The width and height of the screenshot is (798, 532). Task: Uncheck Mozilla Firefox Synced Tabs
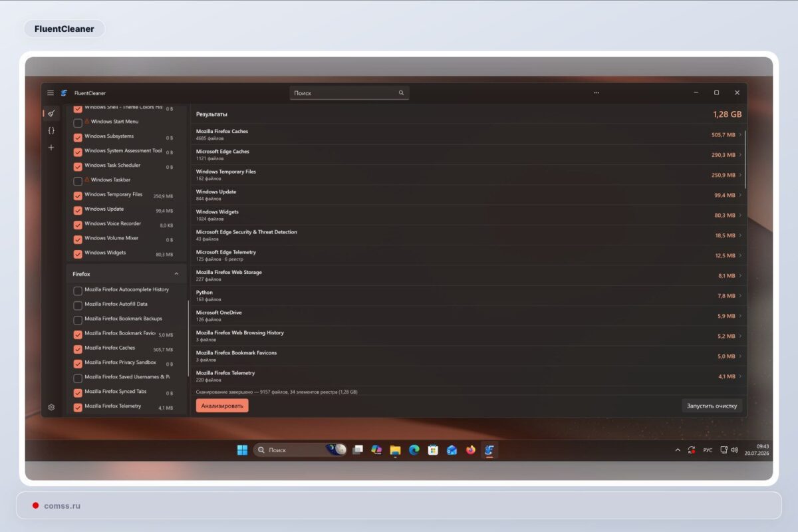pos(78,393)
